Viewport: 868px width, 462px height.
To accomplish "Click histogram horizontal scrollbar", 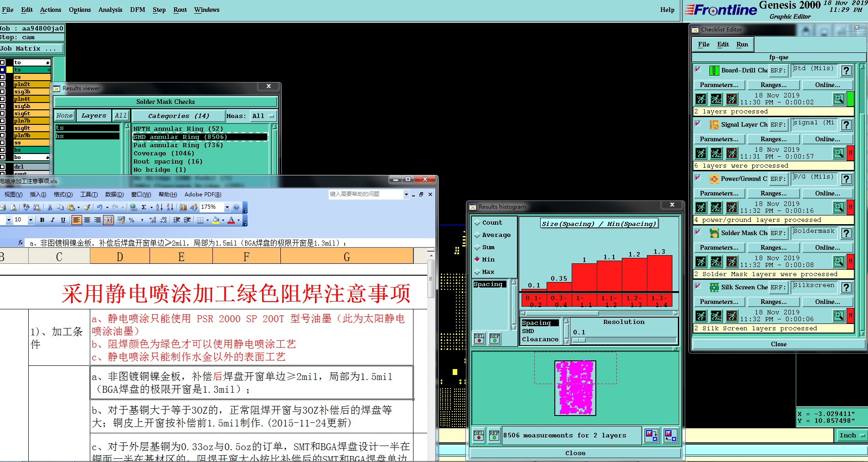I will pyautogui.click(x=599, y=313).
